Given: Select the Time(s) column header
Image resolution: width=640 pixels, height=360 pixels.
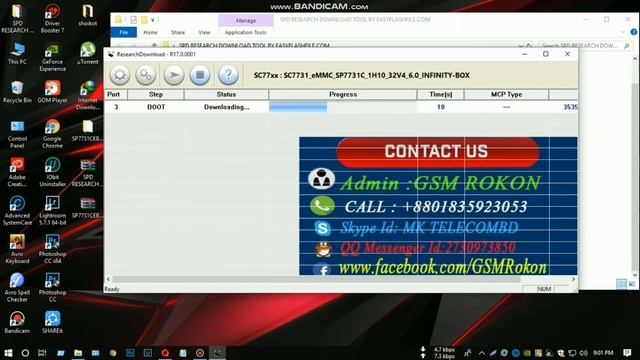Looking at the screenshot, I should 441,94.
